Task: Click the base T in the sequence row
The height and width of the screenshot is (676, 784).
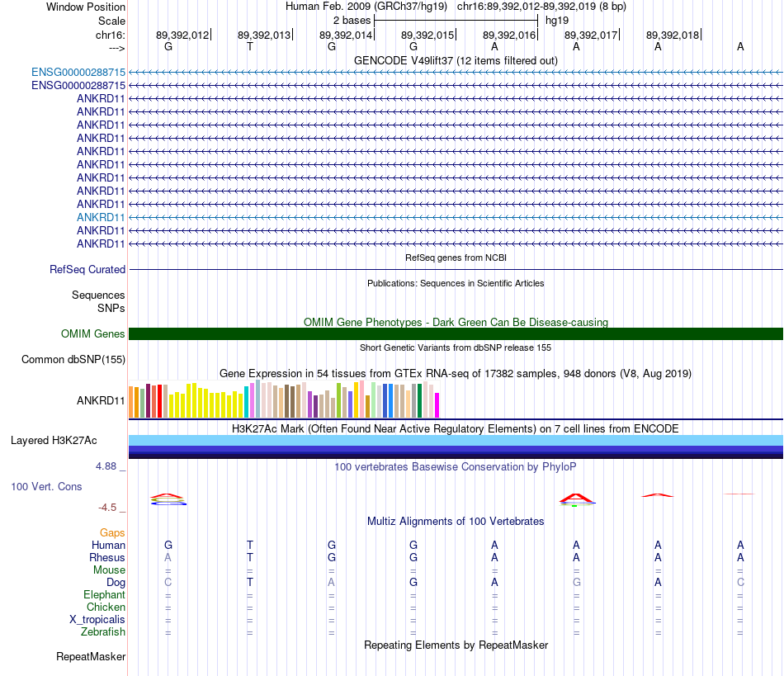Action: coord(250,46)
